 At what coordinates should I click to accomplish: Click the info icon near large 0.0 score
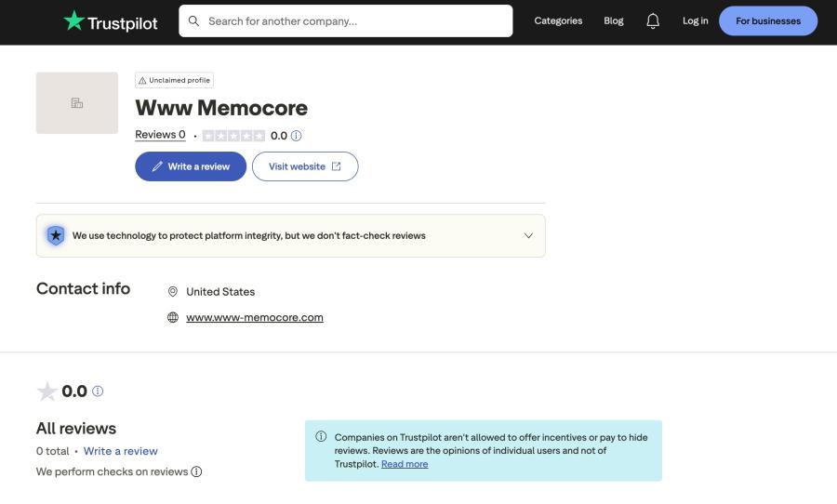coord(98,391)
